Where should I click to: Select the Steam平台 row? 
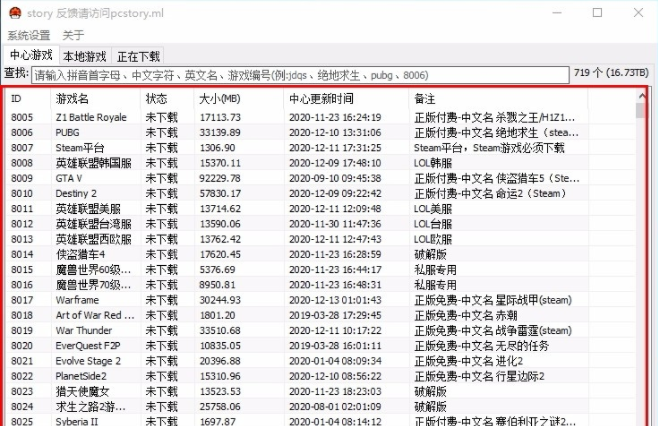click(321, 148)
